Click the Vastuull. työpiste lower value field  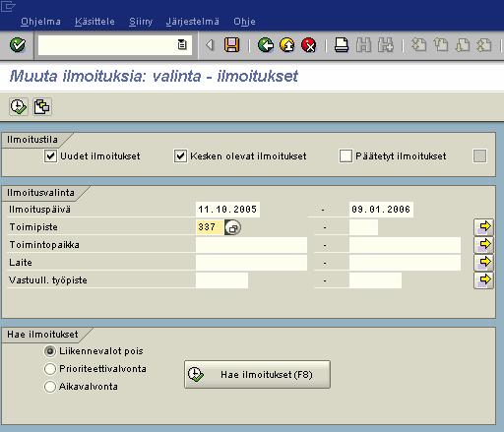pos(221,280)
